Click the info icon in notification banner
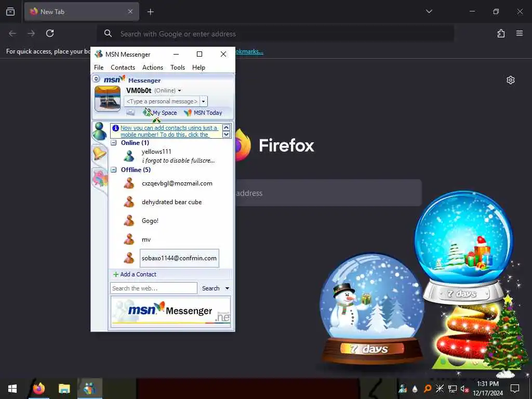This screenshot has height=399, width=532. 116,128
